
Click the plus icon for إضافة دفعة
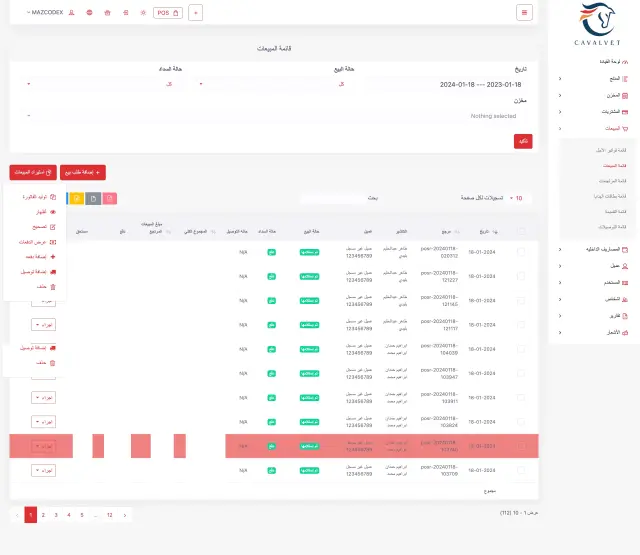pos(53,257)
